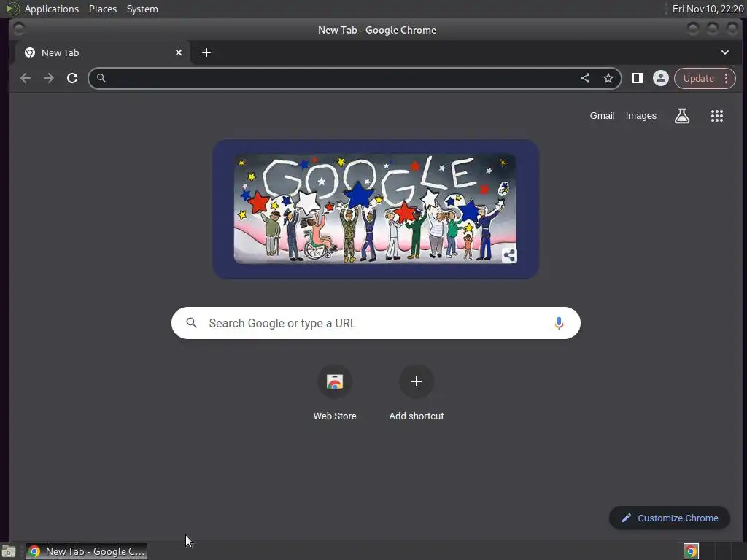Start voice search with the microphone
This screenshot has height=560, width=747.
point(559,323)
